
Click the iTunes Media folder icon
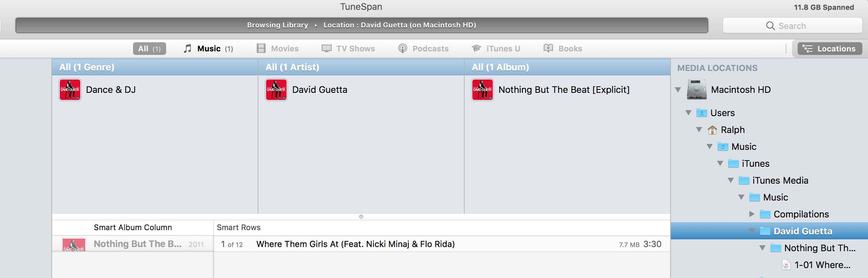click(x=744, y=181)
